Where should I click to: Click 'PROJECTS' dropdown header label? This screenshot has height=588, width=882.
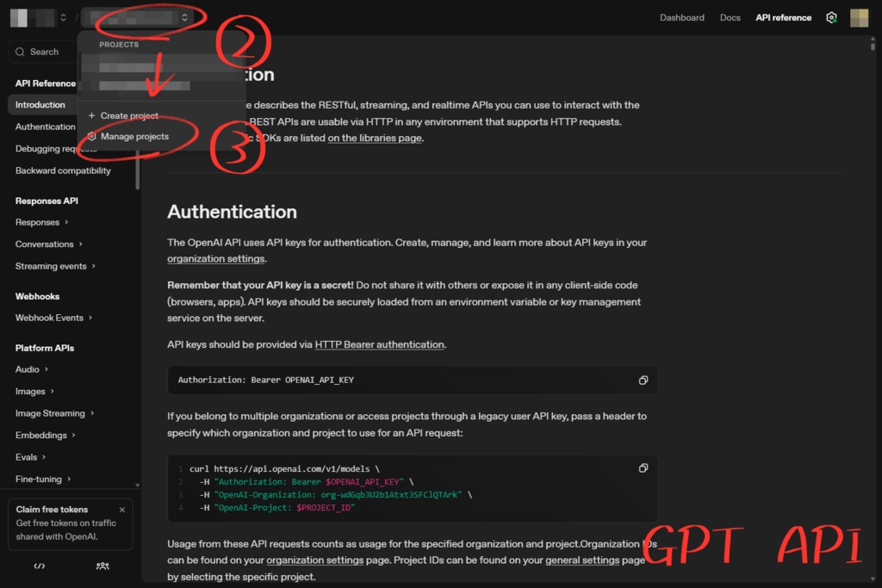[119, 45]
